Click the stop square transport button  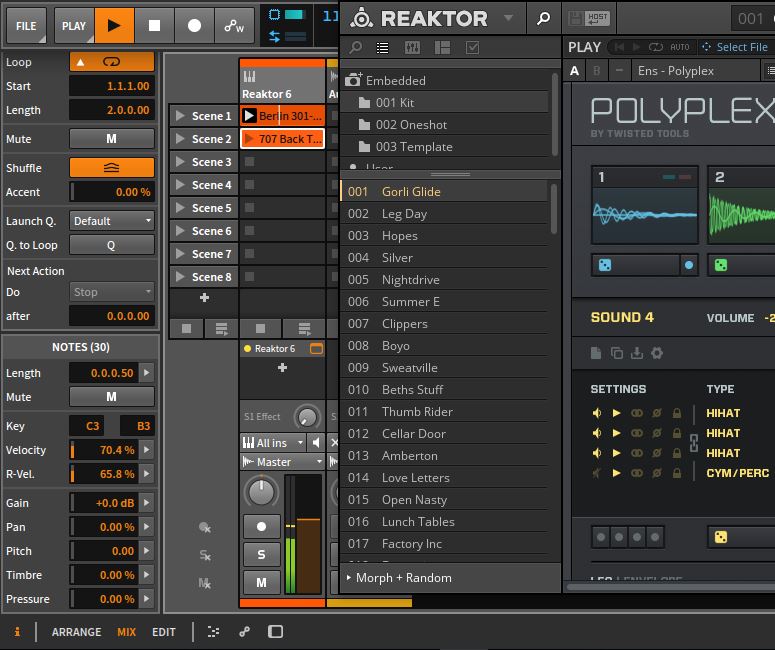point(154,25)
